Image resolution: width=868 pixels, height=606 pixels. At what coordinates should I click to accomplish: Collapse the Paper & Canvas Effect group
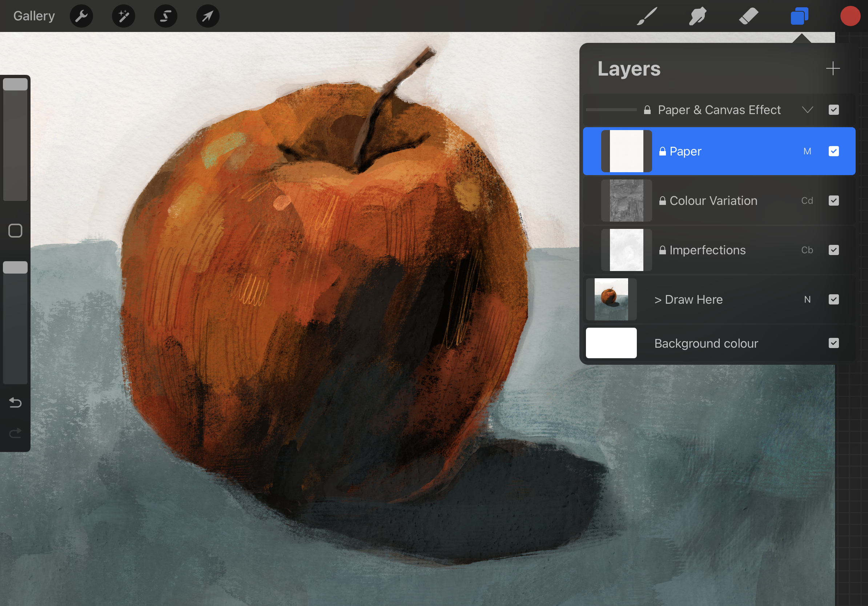tap(807, 110)
